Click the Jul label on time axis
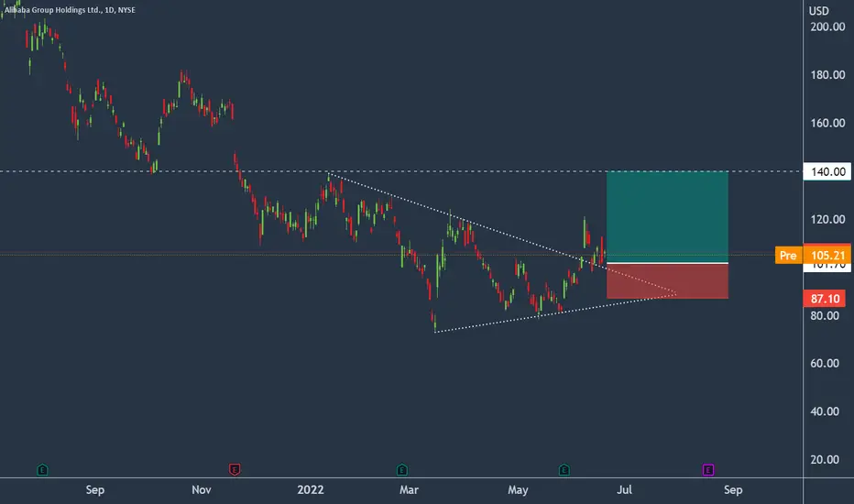 [x=625, y=490]
